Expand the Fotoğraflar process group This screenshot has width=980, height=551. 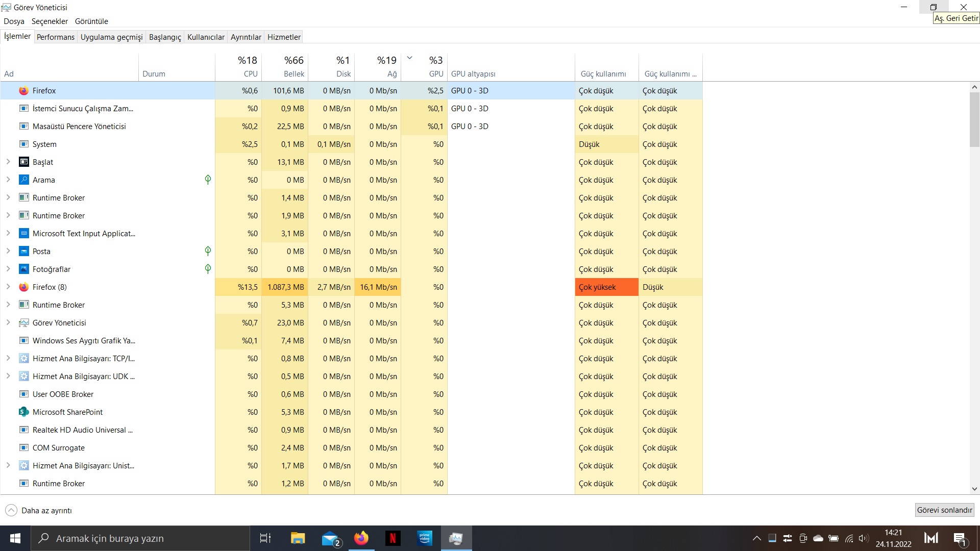pyautogui.click(x=8, y=269)
